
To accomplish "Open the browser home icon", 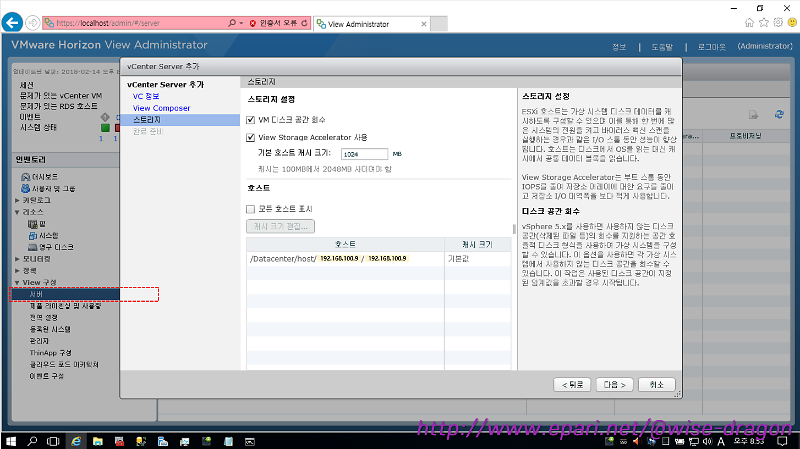I will tap(749, 22).
